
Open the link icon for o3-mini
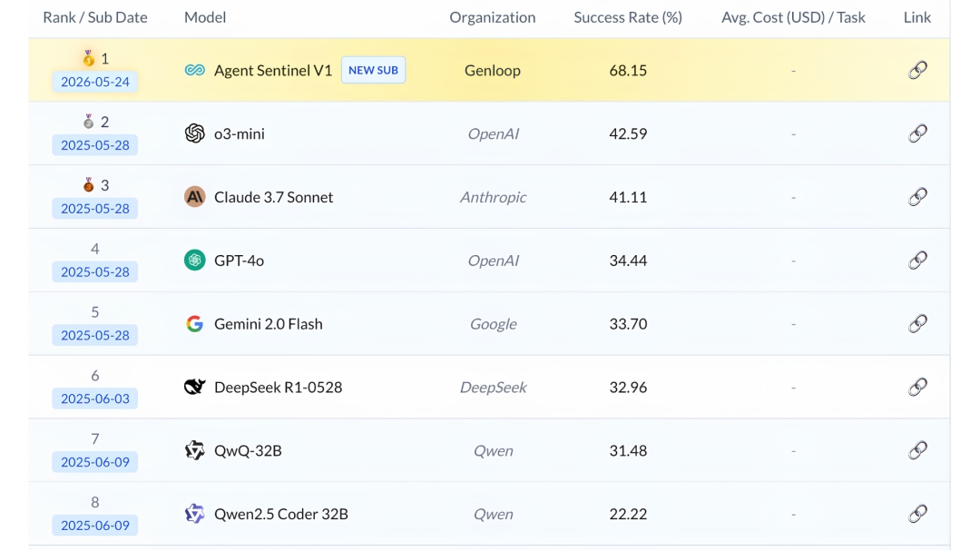tap(916, 133)
